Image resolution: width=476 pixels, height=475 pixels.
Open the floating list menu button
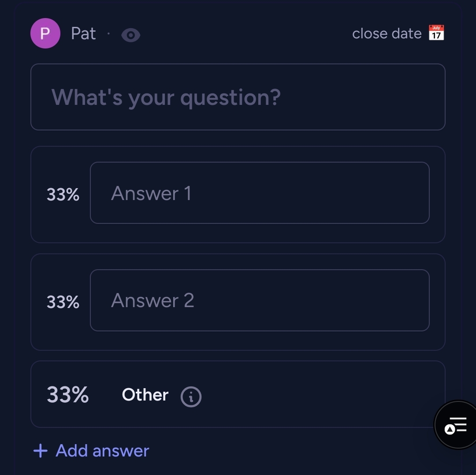pos(456,426)
